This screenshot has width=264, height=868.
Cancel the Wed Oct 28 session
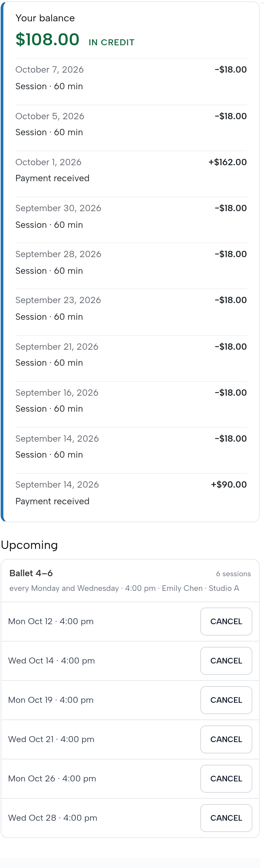pyautogui.click(x=226, y=818)
